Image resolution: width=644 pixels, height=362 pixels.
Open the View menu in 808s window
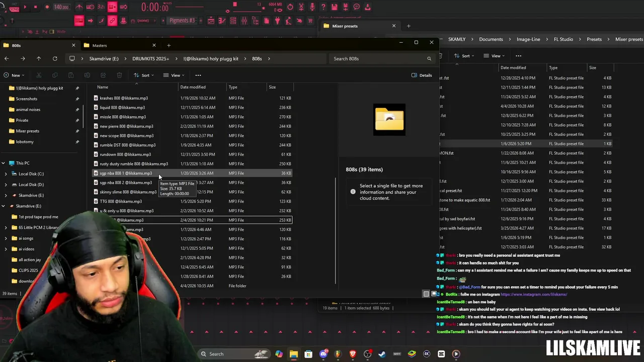174,75
